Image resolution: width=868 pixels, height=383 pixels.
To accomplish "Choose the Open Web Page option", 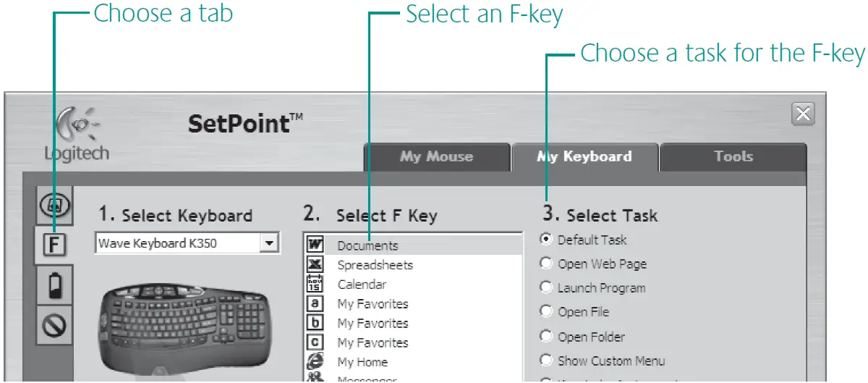I will (x=546, y=264).
